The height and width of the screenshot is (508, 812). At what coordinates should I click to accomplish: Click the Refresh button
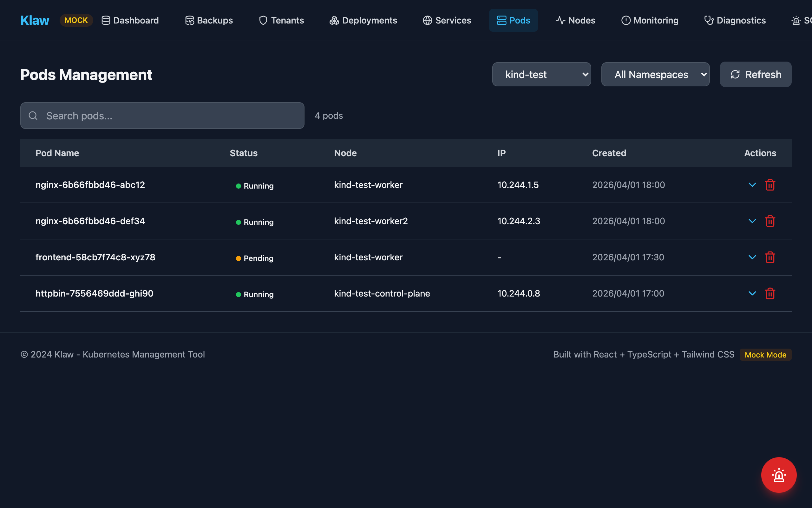point(756,74)
